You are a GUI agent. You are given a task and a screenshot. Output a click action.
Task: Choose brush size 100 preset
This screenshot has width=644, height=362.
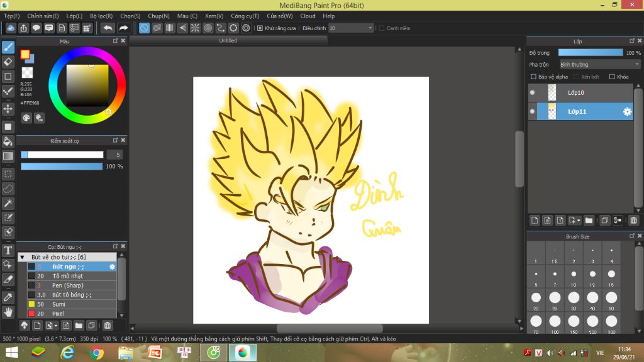coord(555,324)
